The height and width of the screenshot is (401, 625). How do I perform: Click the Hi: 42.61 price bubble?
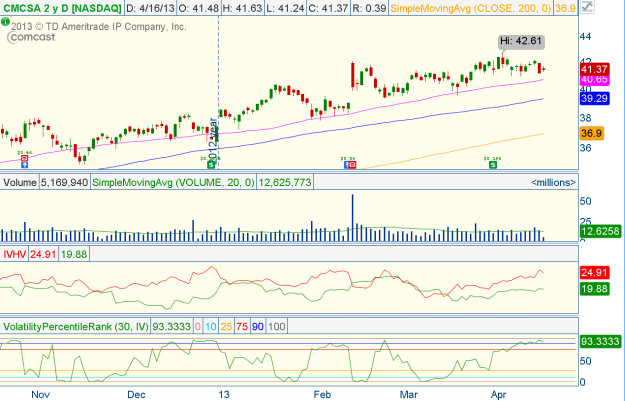point(520,41)
